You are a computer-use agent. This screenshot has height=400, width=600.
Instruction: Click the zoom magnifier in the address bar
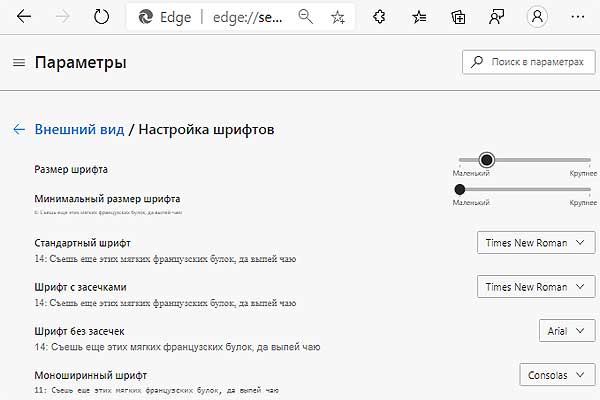[305, 17]
